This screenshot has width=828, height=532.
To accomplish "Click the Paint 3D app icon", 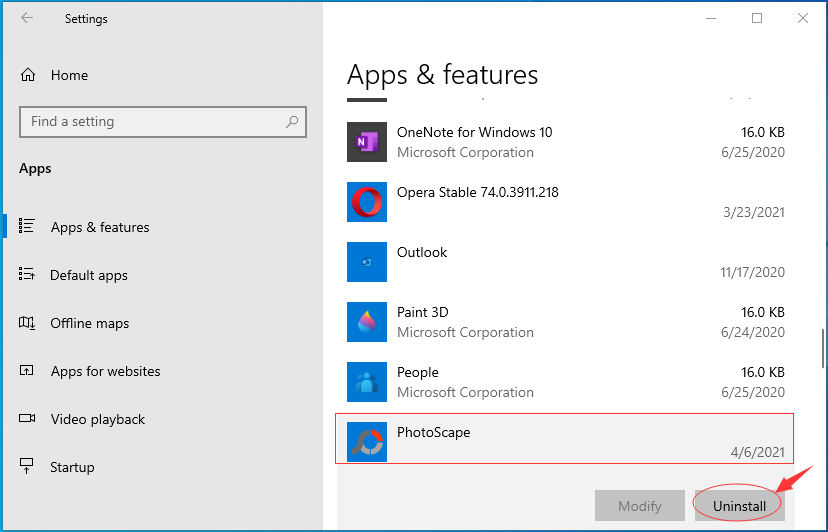I will pyautogui.click(x=366, y=322).
